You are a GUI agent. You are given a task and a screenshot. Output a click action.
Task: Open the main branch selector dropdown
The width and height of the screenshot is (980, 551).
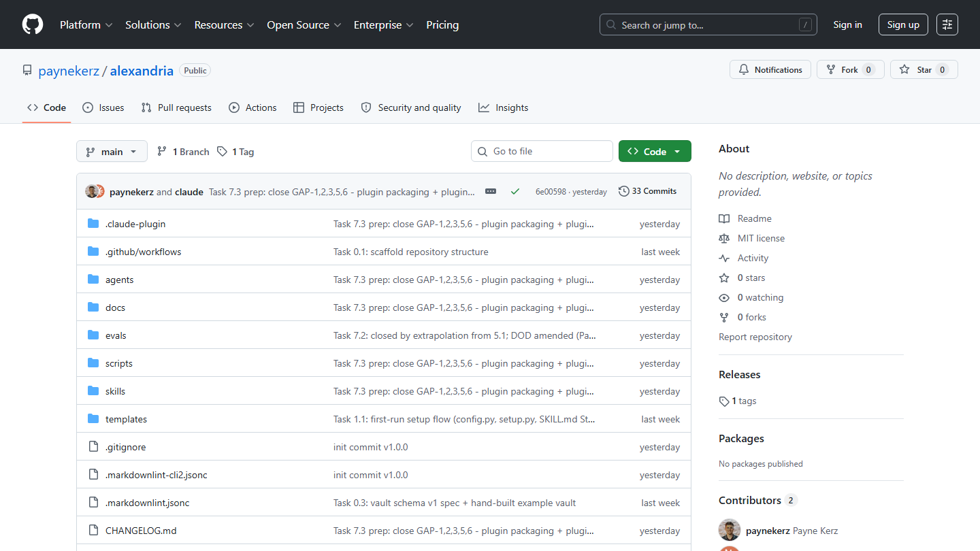pos(112,152)
